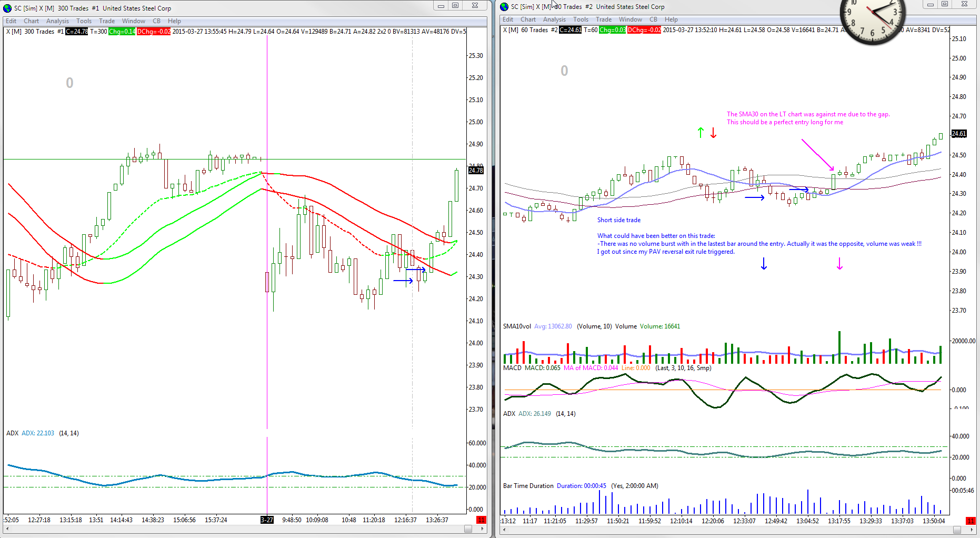Open Window menu in left chart window

134,21
